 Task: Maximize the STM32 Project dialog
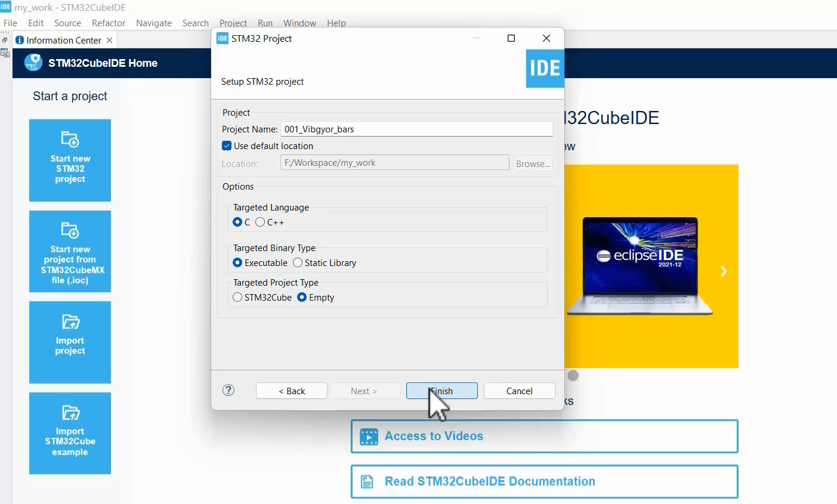[x=511, y=38]
